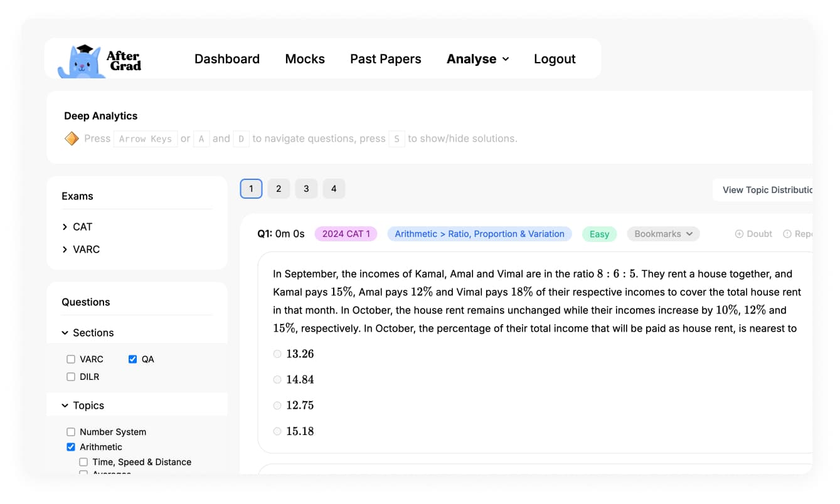Jump to question number 3

point(306,189)
